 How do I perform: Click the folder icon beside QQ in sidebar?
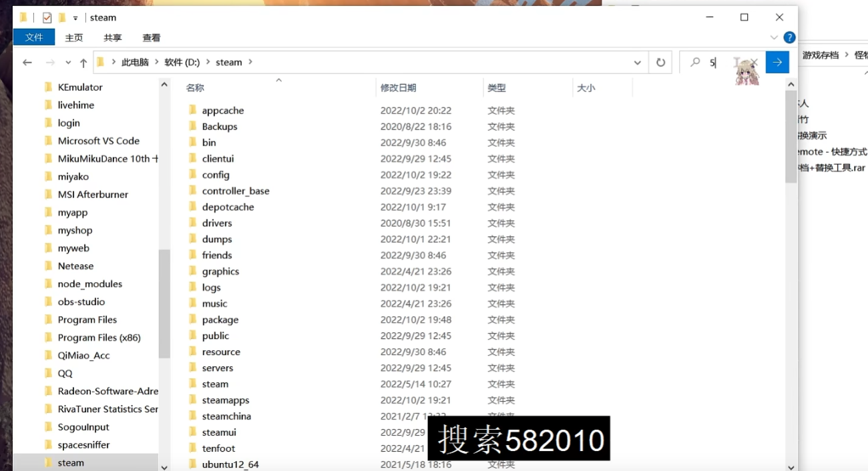[48, 373]
